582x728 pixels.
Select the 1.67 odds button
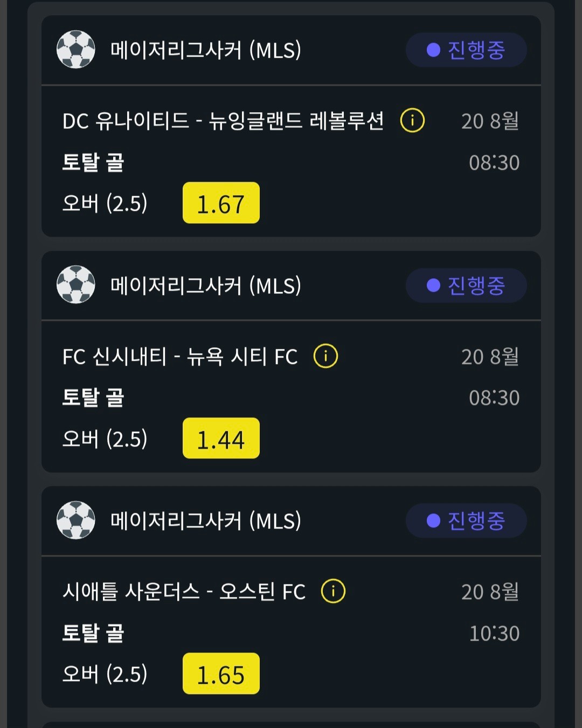221,203
